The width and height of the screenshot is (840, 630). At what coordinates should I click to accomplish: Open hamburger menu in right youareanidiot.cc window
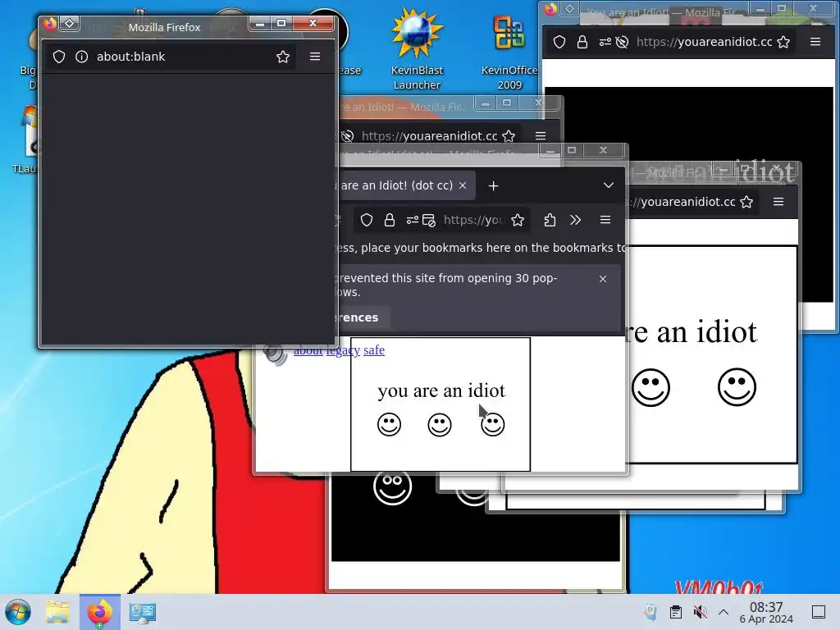(x=778, y=202)
